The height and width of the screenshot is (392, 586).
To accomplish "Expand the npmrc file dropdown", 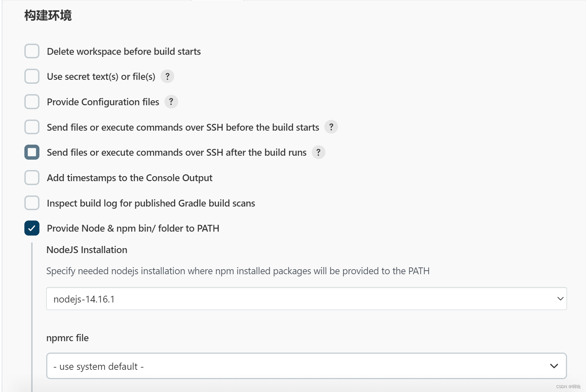I will click(x=306, y=366).
